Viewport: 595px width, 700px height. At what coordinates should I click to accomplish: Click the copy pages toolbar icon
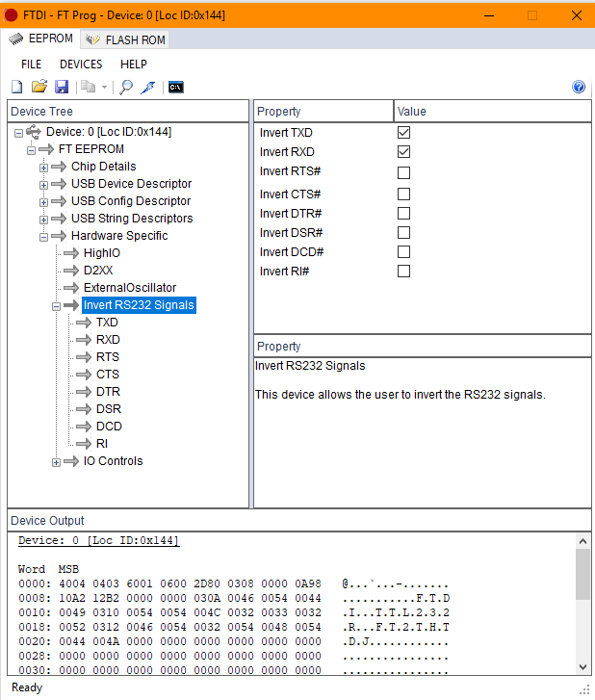click(x=89, y=87)
